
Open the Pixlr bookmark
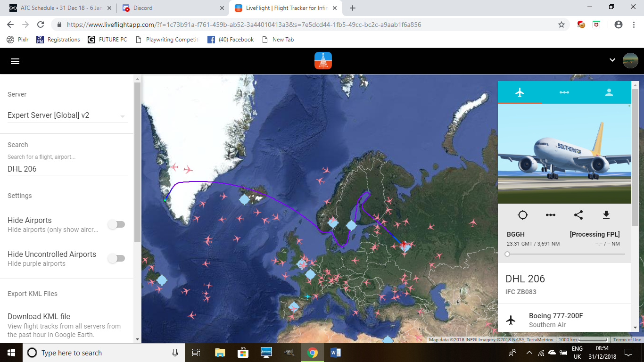tap(17, 40)
